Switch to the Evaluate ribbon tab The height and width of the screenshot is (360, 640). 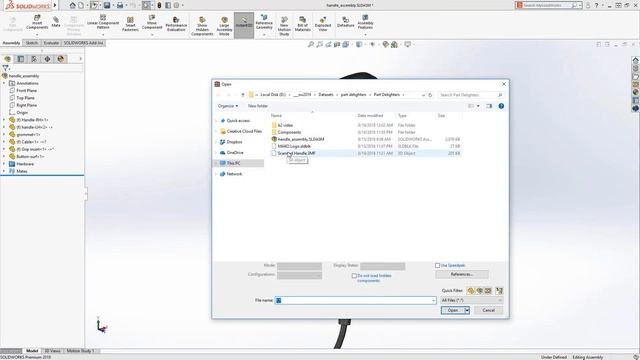pyautogui.click(x=51, y=43)
